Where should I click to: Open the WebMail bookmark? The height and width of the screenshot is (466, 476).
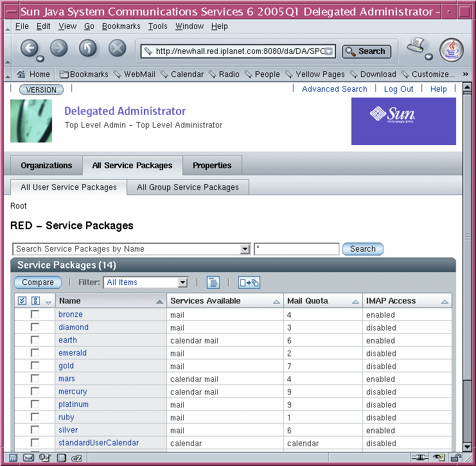point(134,74)
